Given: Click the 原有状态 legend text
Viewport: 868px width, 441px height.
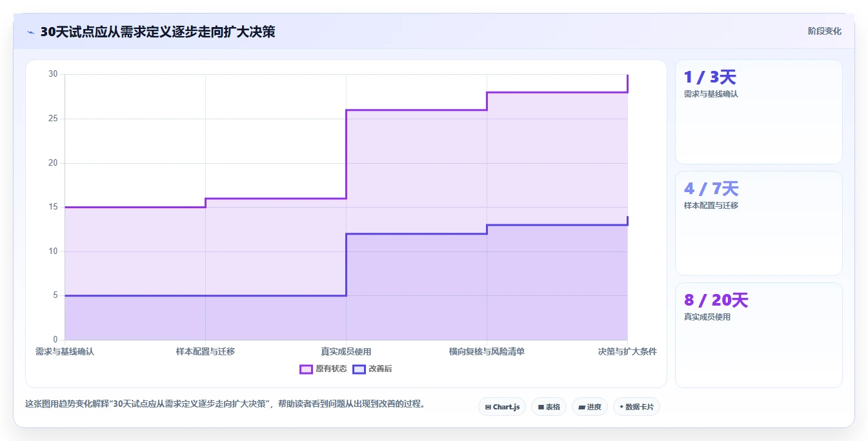Looking at the screenshot, I should [331, 369].
